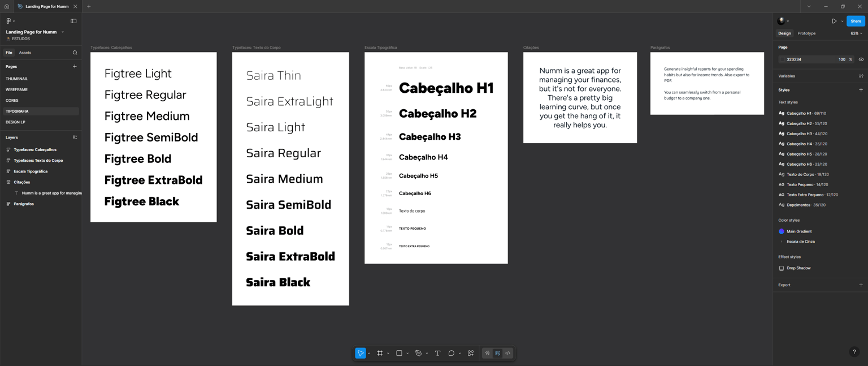Open the WIREFRAME page

17,89
